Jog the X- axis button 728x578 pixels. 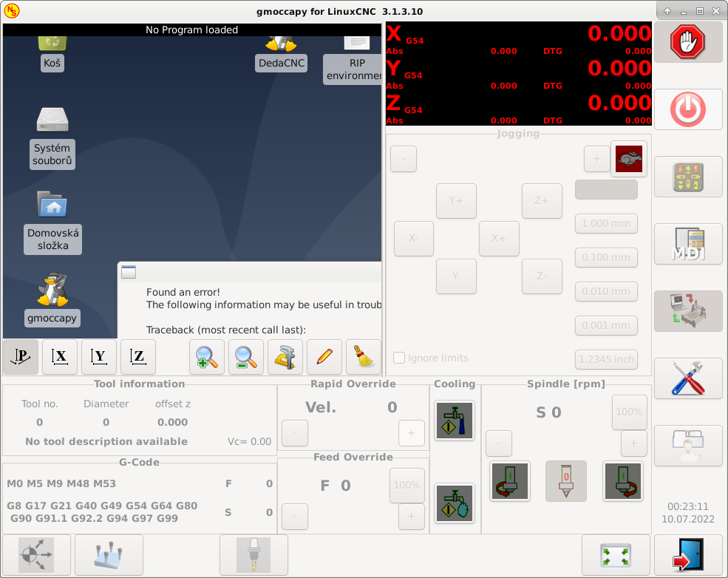tap(414, 239)
